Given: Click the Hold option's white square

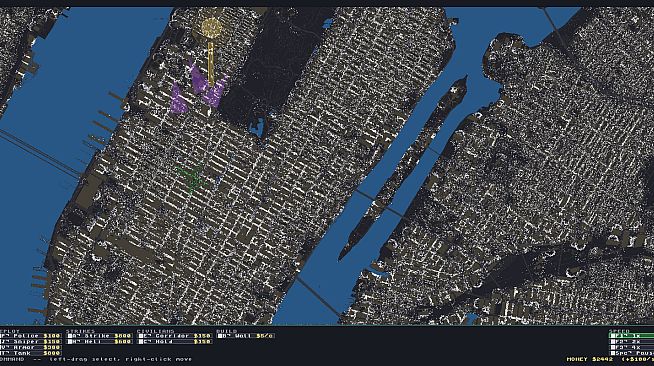Looking at the screenshot, I should click(141, 341).
